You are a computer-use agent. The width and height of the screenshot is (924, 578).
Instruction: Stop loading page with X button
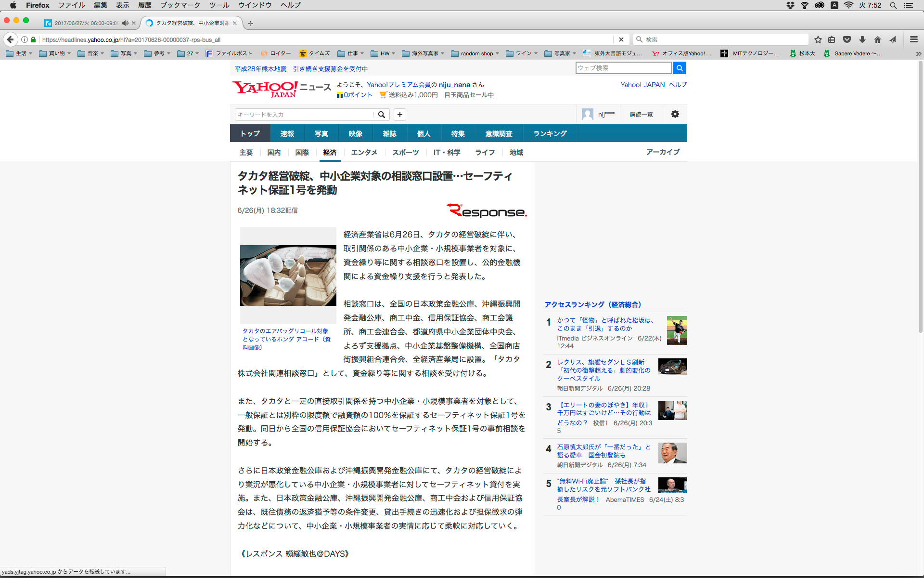pyautogui.click(x=621, y=39)
